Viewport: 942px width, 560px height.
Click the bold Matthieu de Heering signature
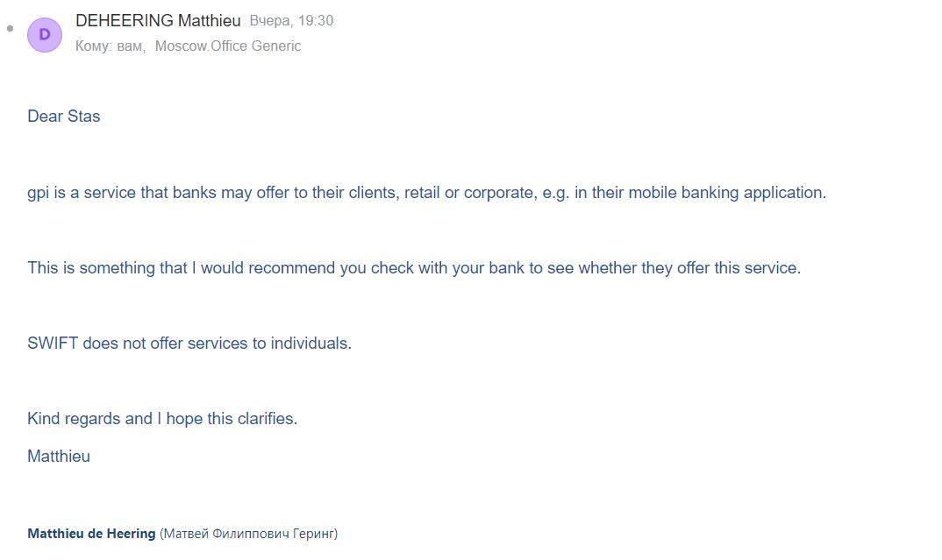point(91,534)
